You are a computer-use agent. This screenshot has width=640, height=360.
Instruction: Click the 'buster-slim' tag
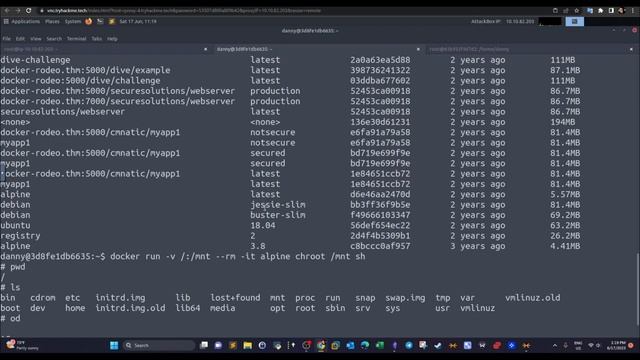[x=278, y=215]
